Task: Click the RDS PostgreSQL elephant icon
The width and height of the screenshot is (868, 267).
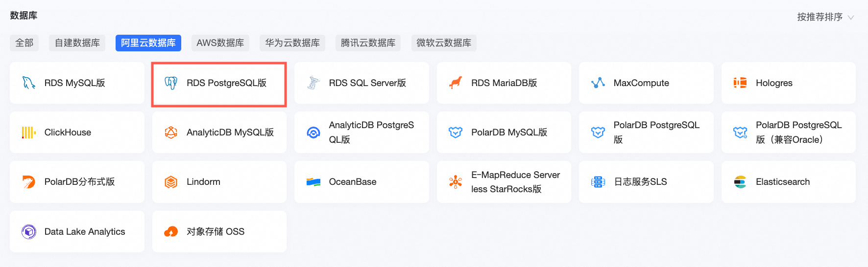Action: [x=171, y=83]
